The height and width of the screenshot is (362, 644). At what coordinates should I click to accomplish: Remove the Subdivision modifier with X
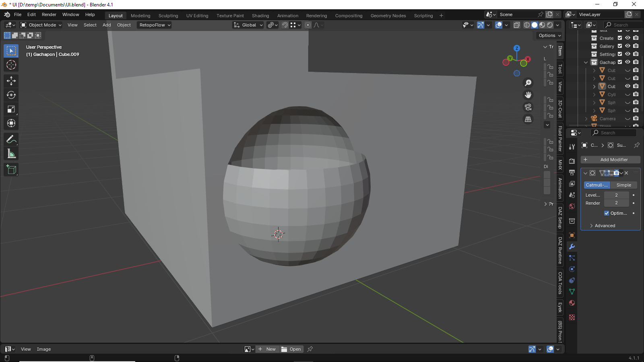pos(626,173)
